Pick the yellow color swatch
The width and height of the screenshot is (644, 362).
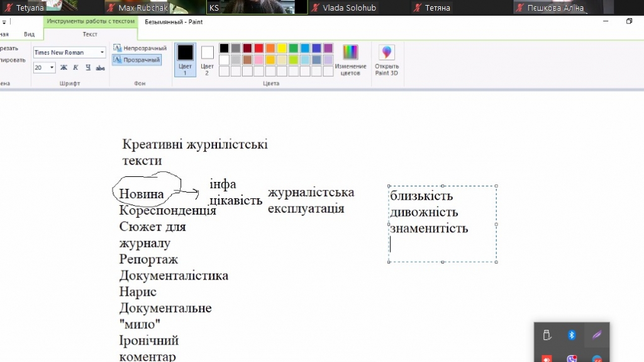point(282,48)
